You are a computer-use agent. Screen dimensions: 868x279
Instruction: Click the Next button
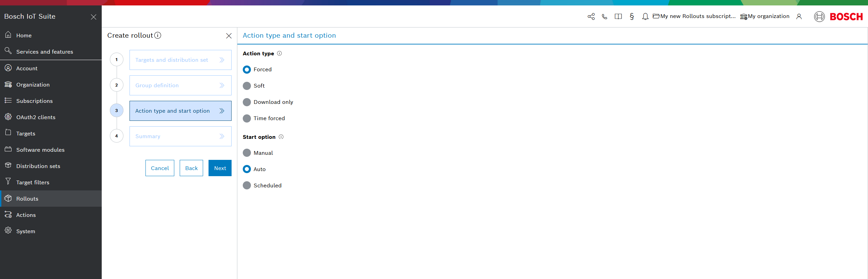point(220,168)
